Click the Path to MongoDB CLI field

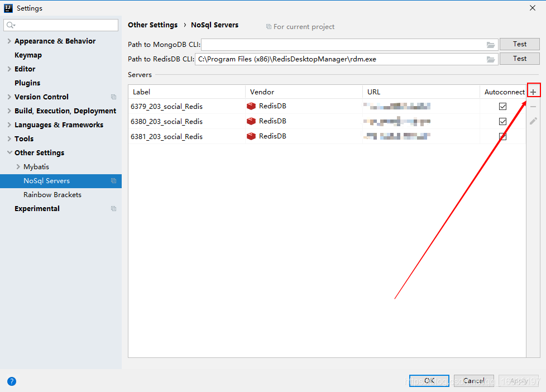coord(349,45)
